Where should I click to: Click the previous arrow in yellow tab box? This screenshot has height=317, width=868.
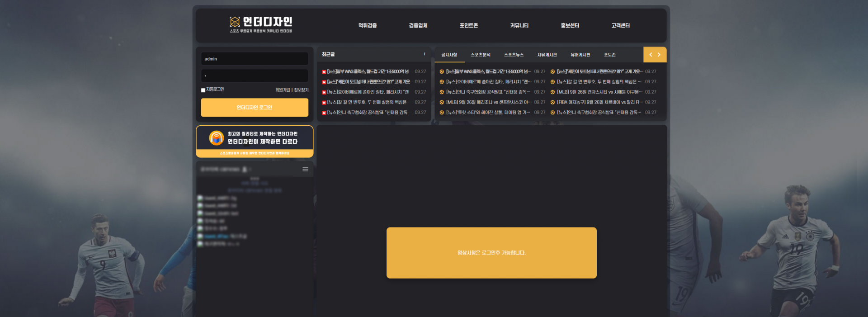tap(651, 55)
